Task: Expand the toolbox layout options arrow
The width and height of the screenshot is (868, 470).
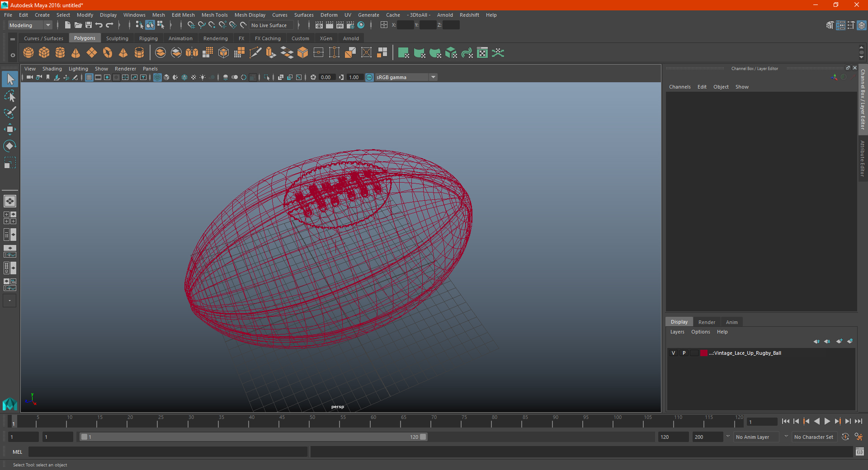Action: tap(10, 301)
